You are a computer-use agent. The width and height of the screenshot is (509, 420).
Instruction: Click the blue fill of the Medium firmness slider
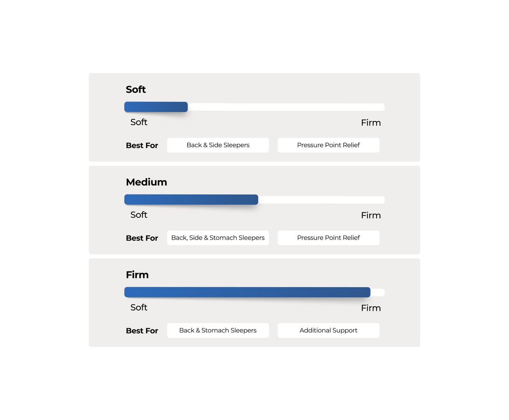191,200
